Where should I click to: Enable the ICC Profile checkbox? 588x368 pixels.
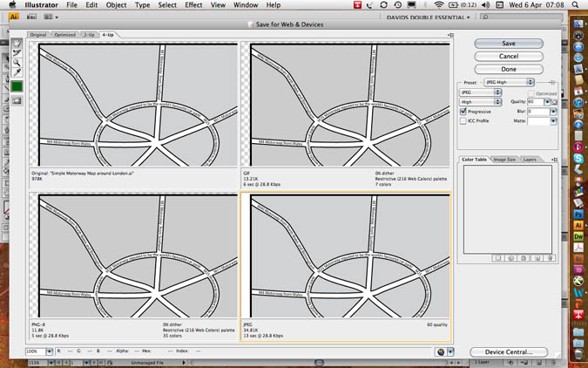[463, 121]
